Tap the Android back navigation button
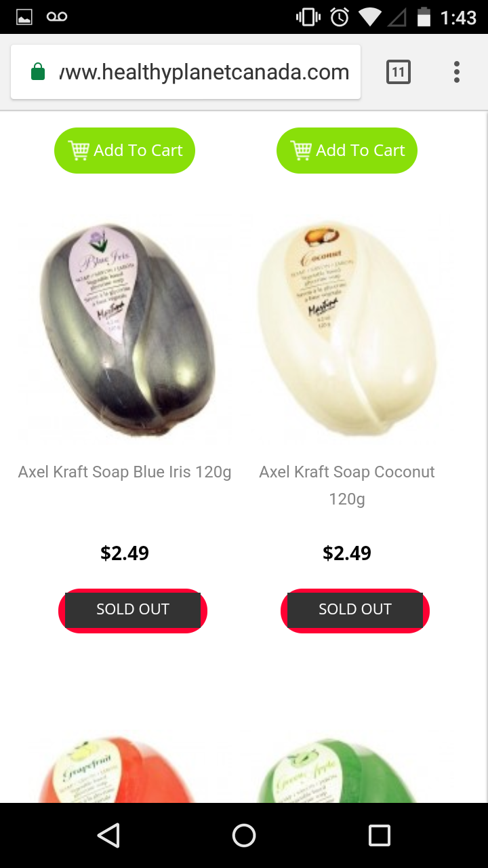Screen dimensions: 488x868 pos(108,835)
